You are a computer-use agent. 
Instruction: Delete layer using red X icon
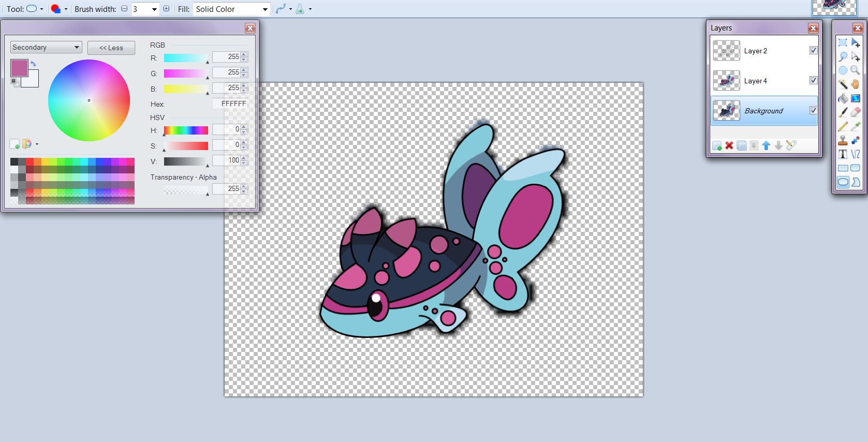point(729,146)
